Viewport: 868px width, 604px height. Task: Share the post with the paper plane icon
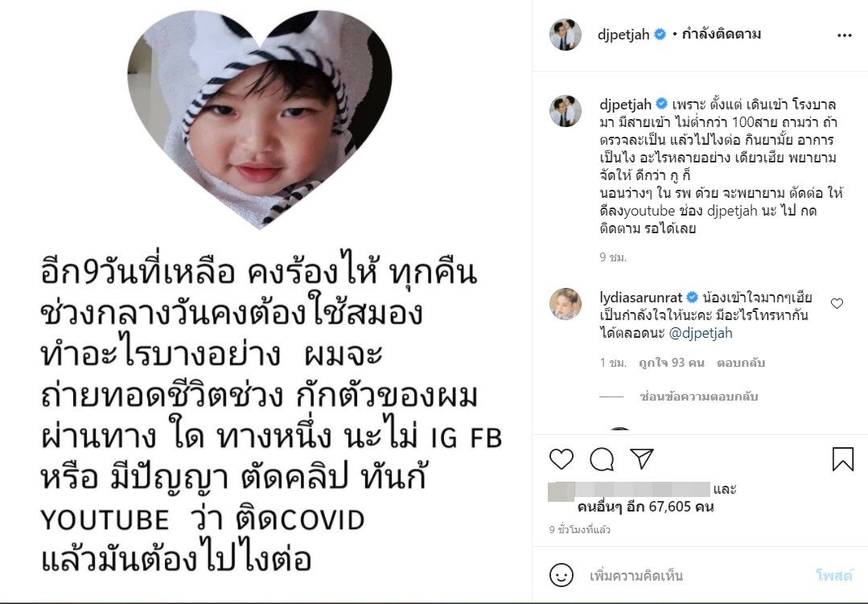[642, 459]
